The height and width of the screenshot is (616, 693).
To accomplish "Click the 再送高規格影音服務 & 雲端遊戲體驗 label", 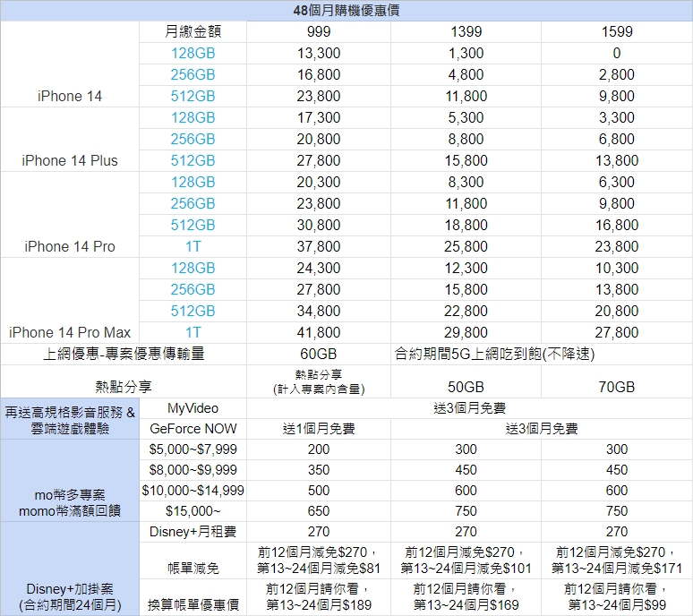I will click(x=70, y=420).
